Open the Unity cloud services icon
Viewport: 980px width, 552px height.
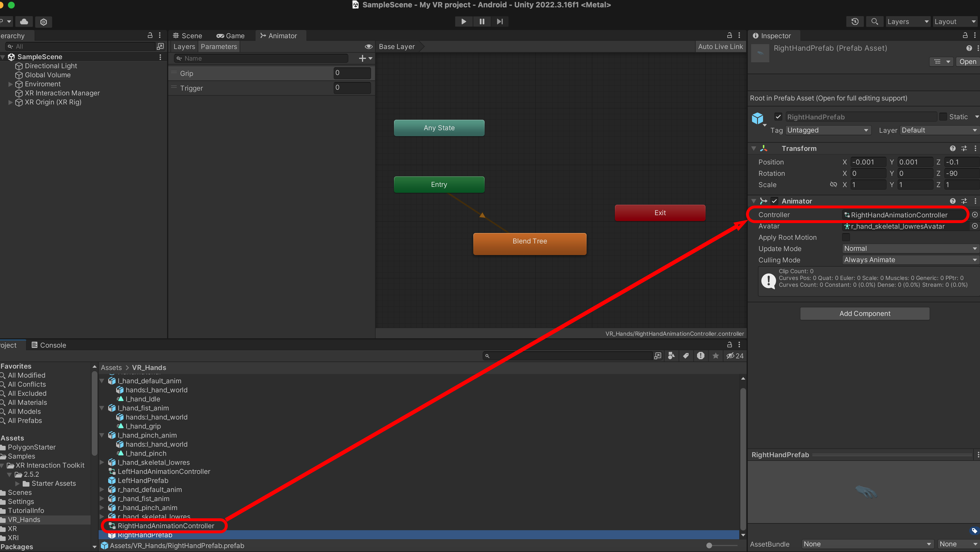(24, 22)
